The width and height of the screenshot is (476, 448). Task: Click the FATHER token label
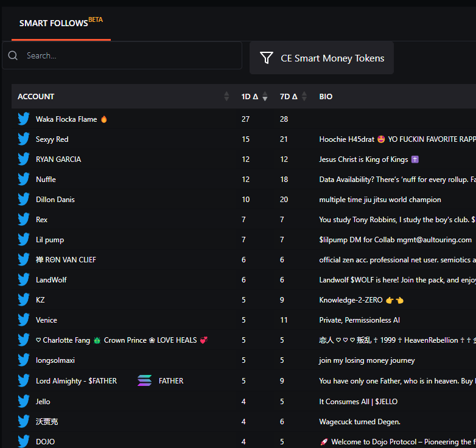coord(171,380)
